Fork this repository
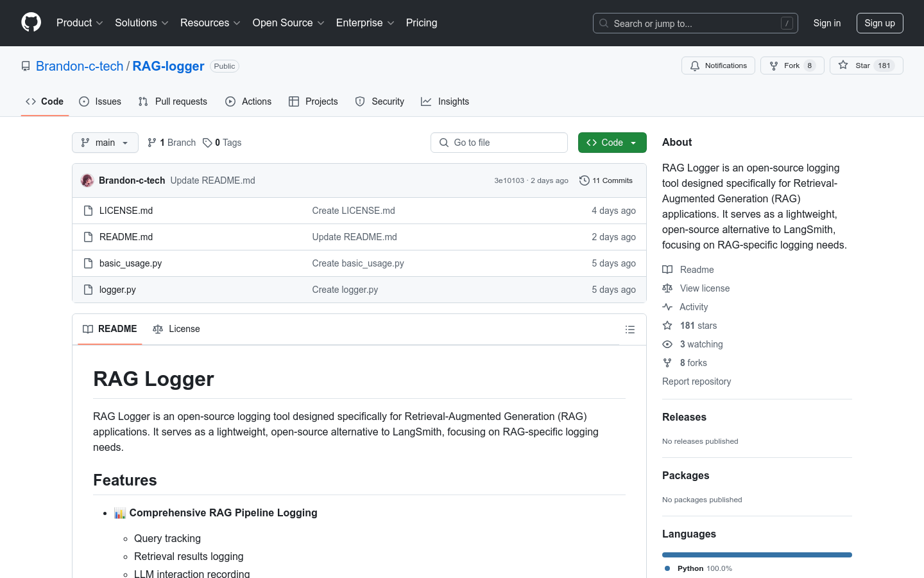 click(x=792, y=66)
